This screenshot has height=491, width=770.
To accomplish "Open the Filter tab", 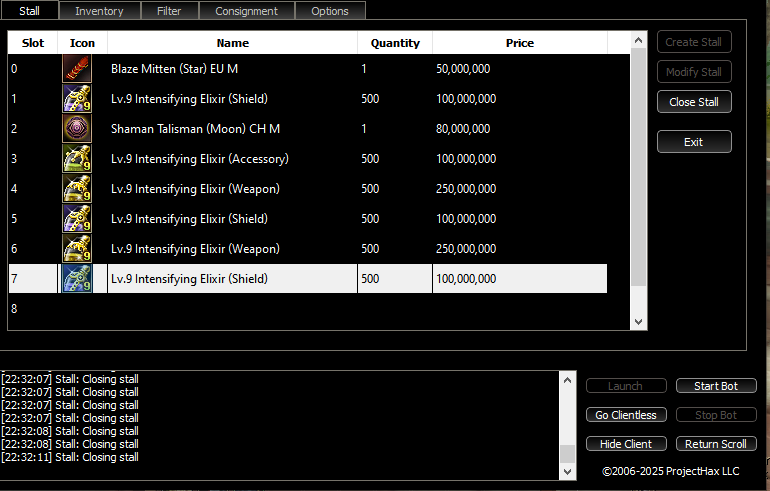I will pyautogui.click(x=169, y=11).
